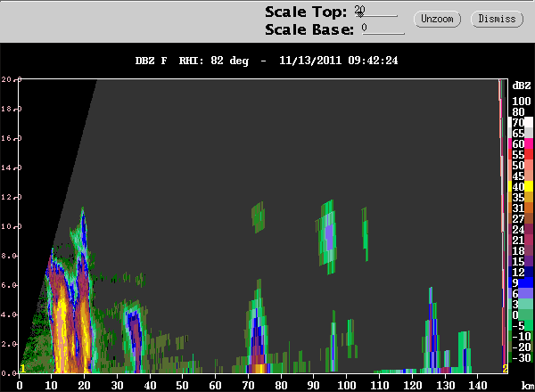Click the elevated echo near 95 km range
The width and height of the screenshot is (535, 392).
pos(328,237)
